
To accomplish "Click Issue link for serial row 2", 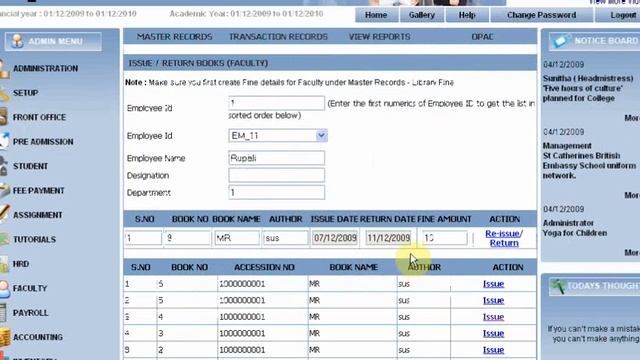I will (493, 300).
